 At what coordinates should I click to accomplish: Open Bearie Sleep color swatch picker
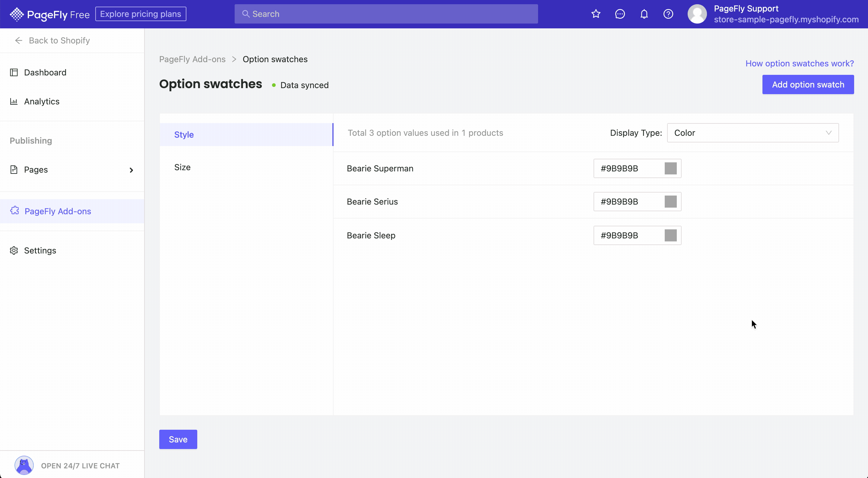pyautogui.click(x=670, y=235)
